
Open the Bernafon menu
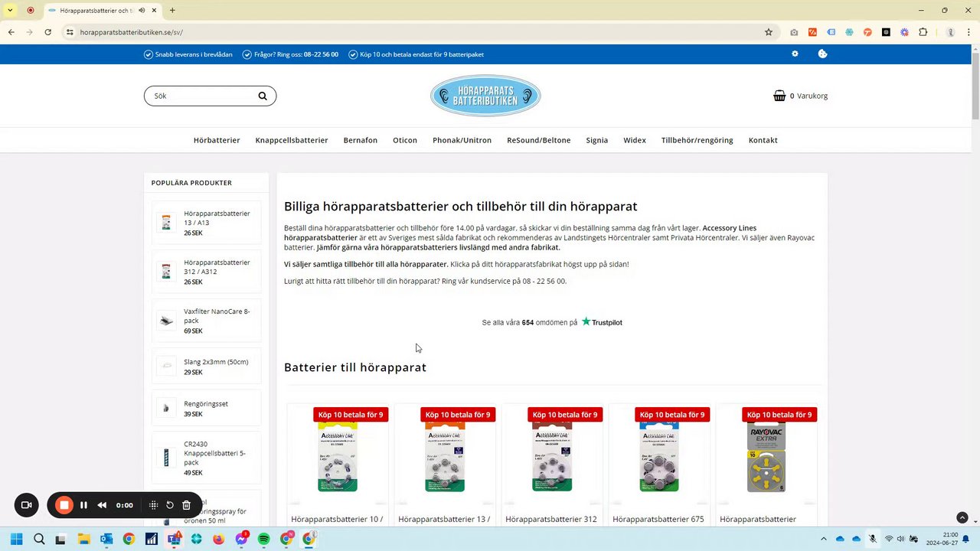pos(361,140)
